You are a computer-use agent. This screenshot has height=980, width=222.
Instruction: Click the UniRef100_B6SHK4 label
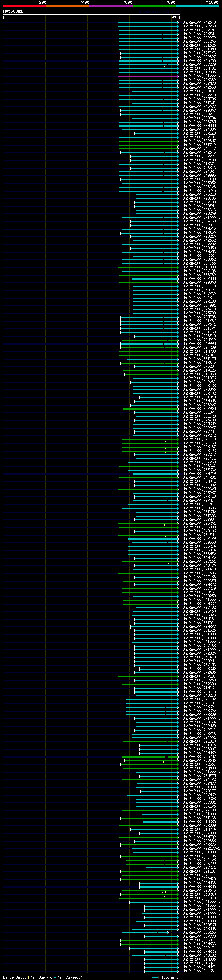point(199,550)
